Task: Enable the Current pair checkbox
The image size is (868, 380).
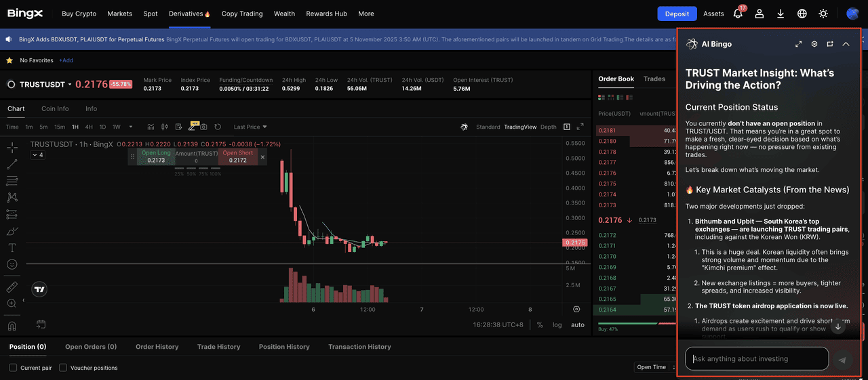Action: click(13, 368)
